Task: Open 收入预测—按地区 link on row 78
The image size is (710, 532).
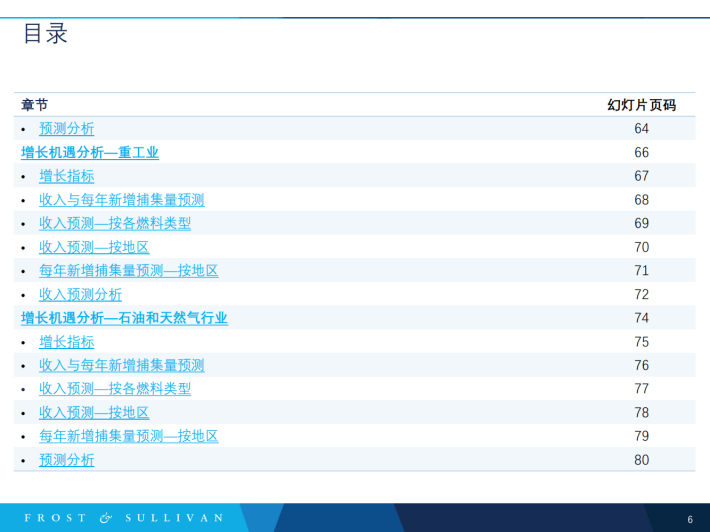Action: click(94, 412)
